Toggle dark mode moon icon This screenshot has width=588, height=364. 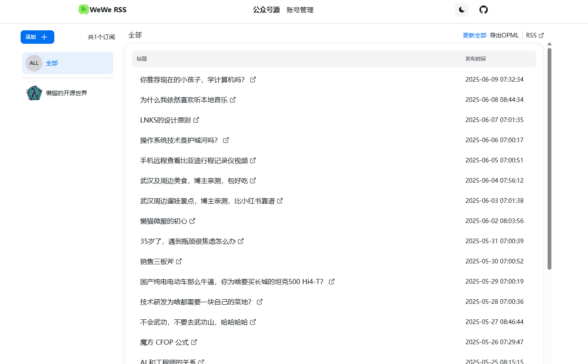[x=462, y=10]
